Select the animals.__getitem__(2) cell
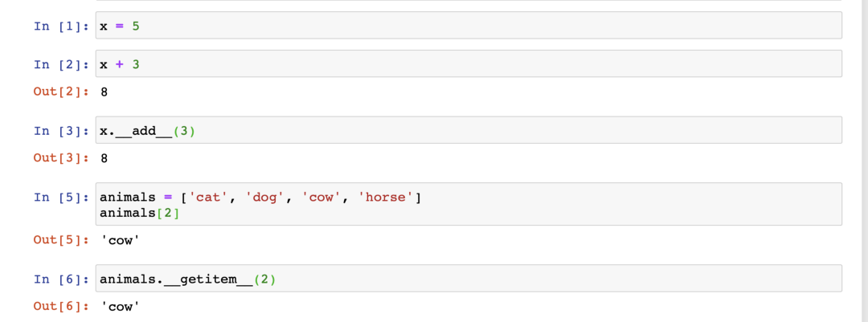868x322 pixels. point(469,279)
